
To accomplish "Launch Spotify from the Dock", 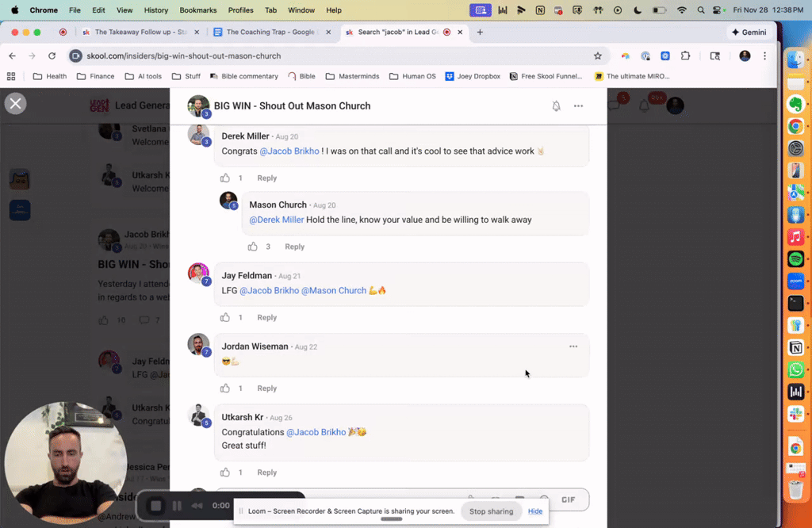I will (x=796, y=258).
